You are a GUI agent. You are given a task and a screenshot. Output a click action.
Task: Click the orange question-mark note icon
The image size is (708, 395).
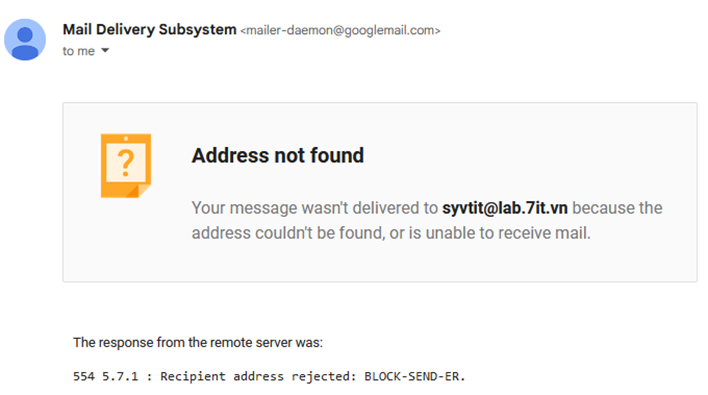point(126,166)
